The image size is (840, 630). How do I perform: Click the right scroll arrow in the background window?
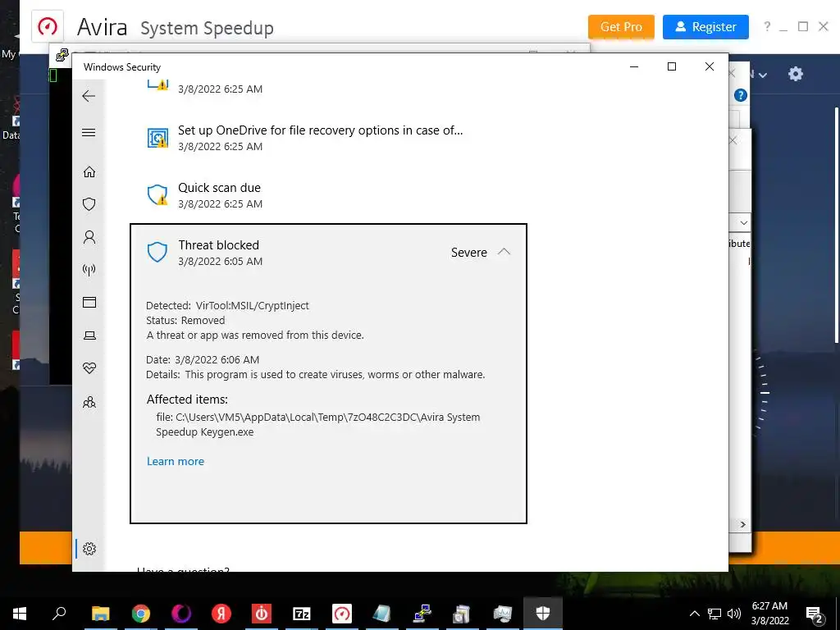[742, 524]
